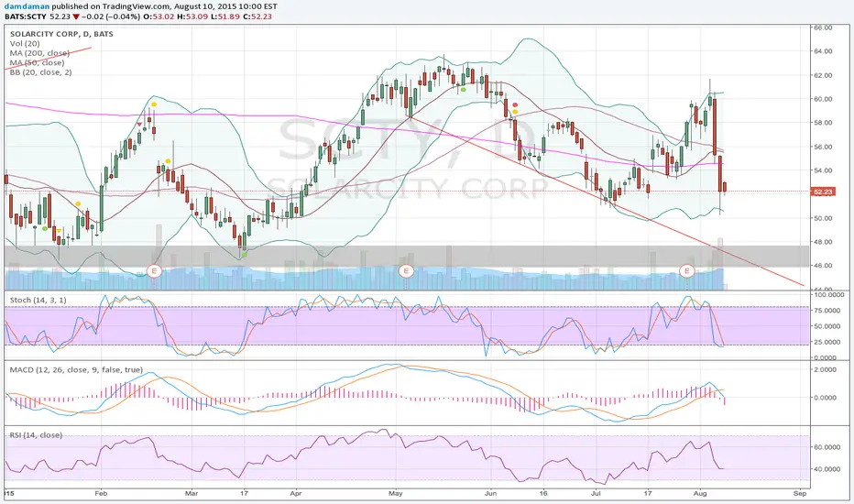The width and height of the screenshot is (854, 504).
Task: Click the Jul date axis label
Action: [596, 494]
